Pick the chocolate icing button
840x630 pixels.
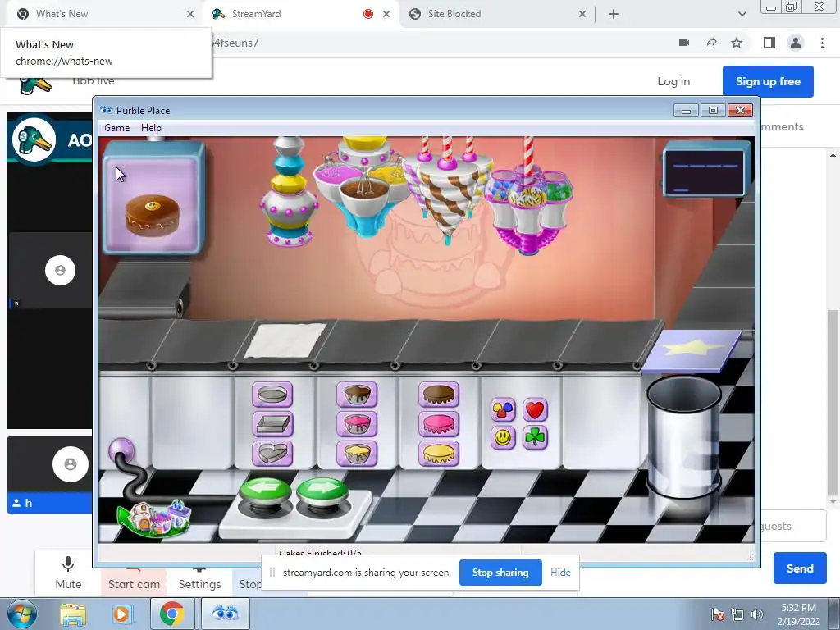point(439,395)
